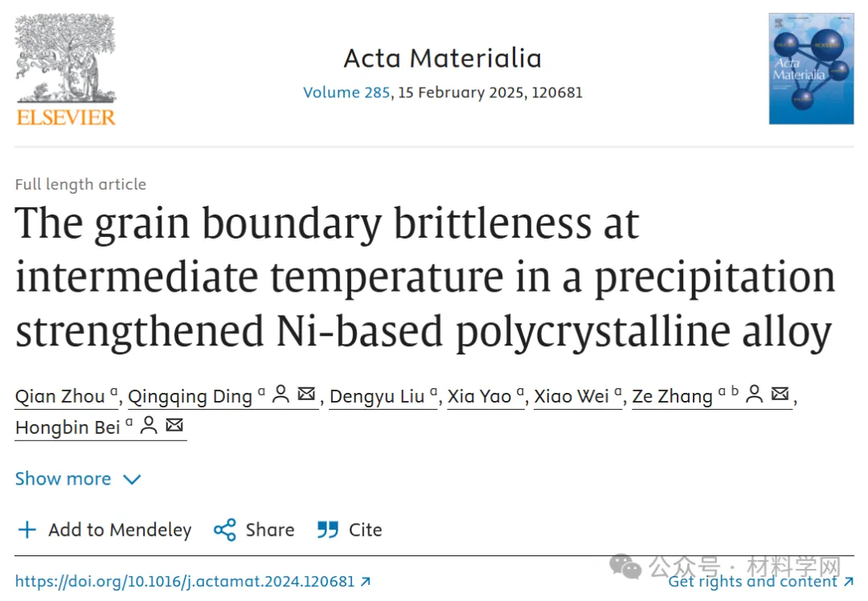Viewport: 868px width, 601px height.
Task: Open Get rights and content link
Action: click(x=760, y=582)
